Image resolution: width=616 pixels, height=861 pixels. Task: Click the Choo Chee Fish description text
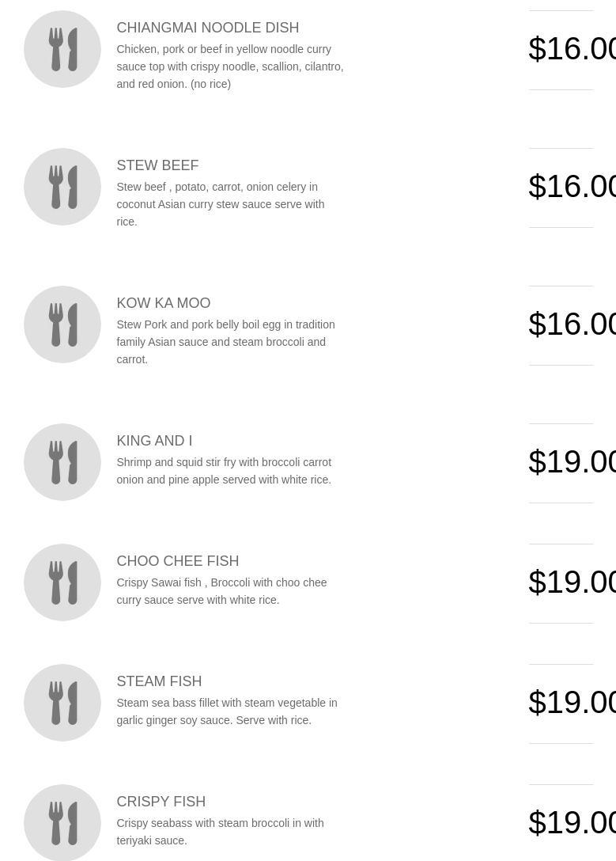point(221,591)
